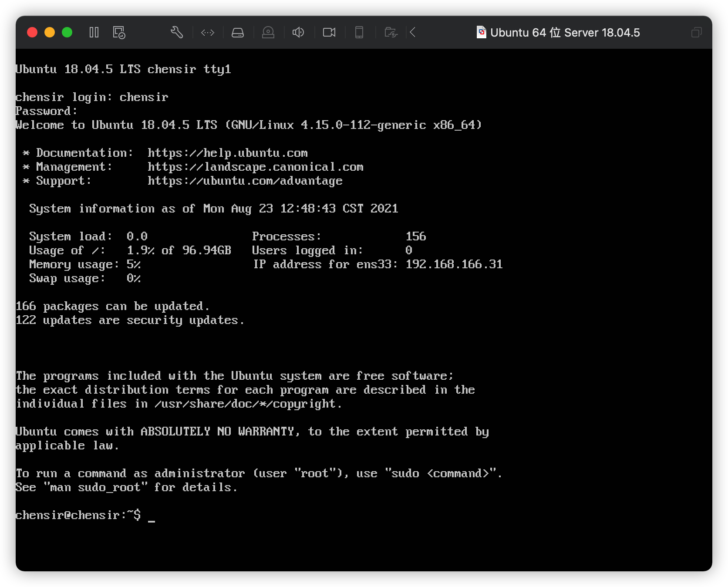Click the 'Memory usage:' label
The image size is (728, 587).
[x=74, y=265]
